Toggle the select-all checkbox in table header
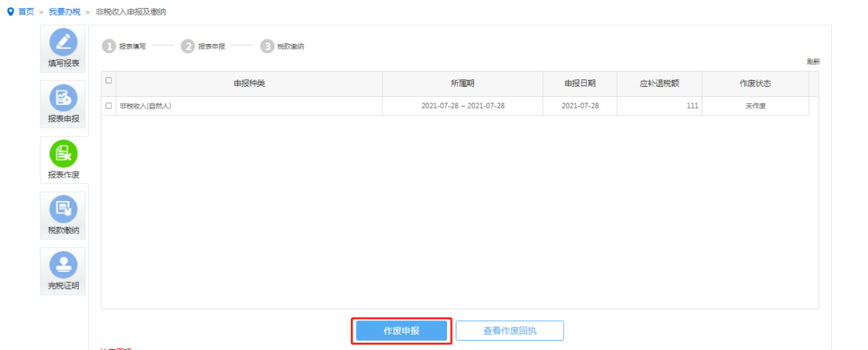Image resolution: width=868 pixels, height=350 pixels. pos(109,81)
